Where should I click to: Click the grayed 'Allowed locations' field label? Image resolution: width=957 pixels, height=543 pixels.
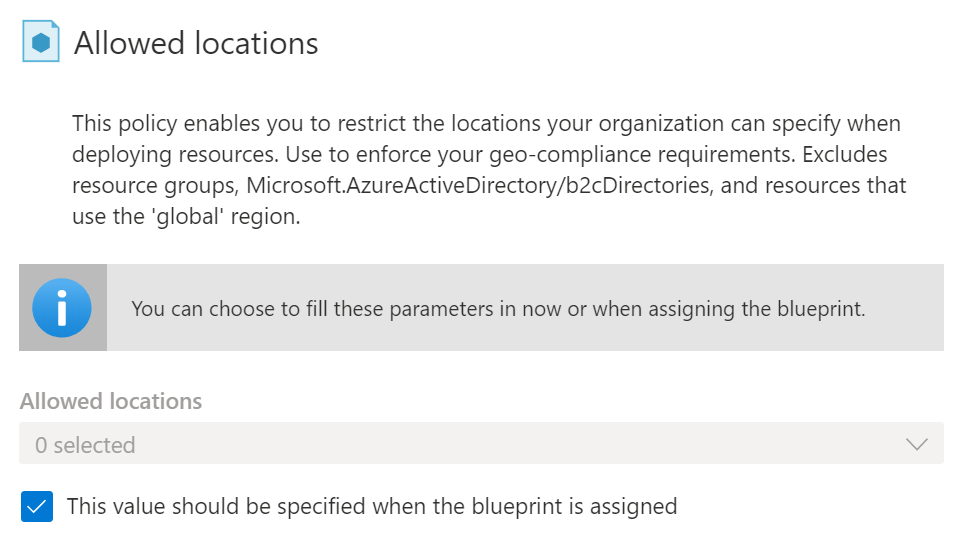(110, 401)
